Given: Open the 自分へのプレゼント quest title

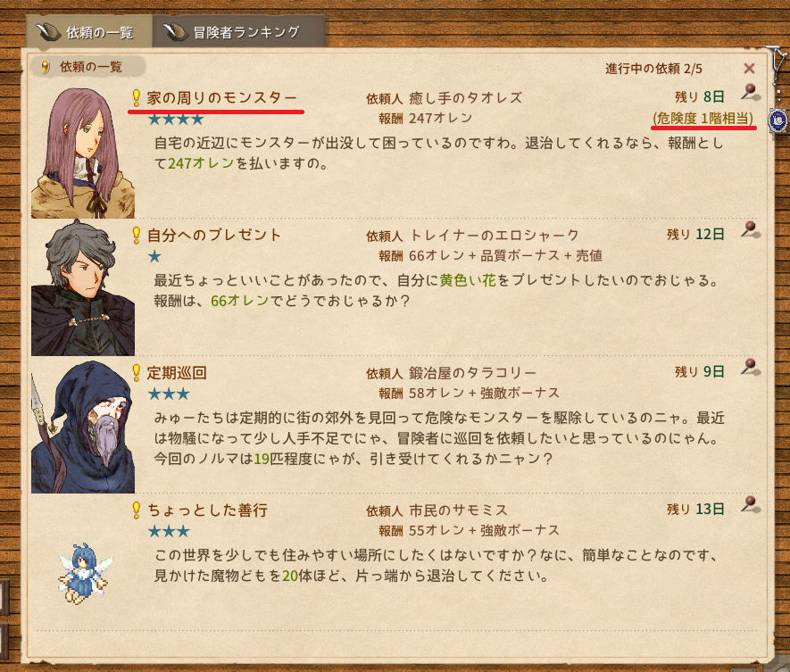Looking at the screenshot, I should (x=213, y=236).
